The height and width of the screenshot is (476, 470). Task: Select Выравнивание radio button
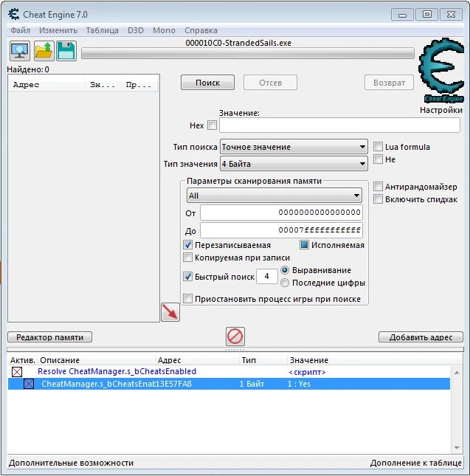[x=285, y=270]
